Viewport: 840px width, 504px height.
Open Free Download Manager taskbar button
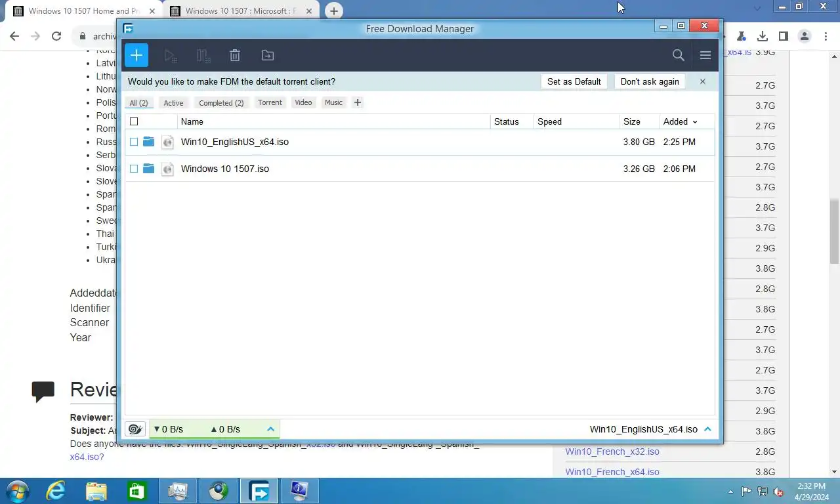pos(259,491)
